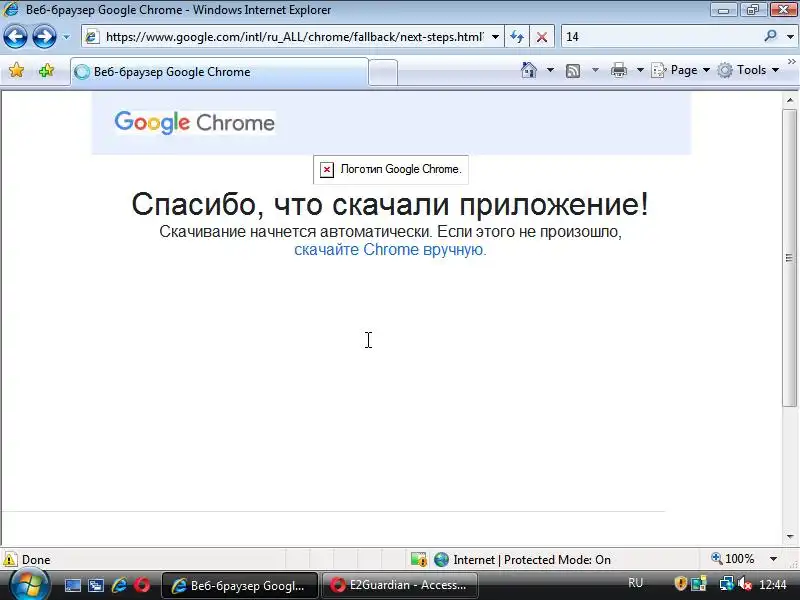800x600 pixels.
Task: Click the network connection tray icon
Action: click(x=726, y=584)
